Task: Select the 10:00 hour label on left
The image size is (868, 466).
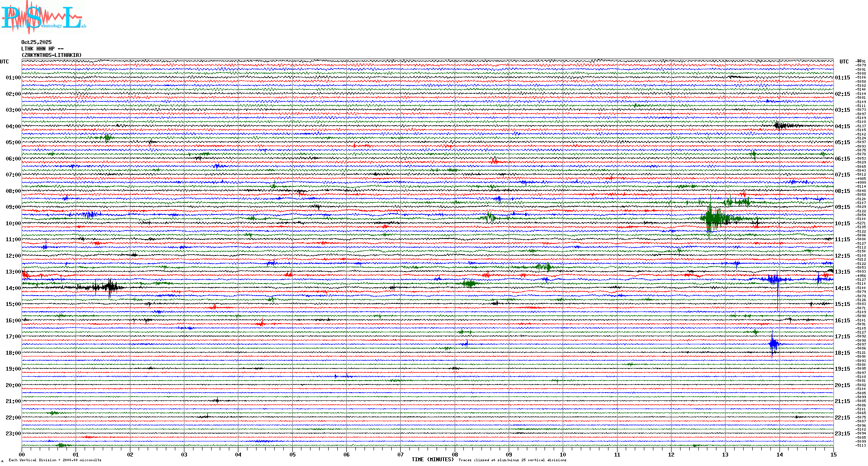Action: click(x=13, y=224)
